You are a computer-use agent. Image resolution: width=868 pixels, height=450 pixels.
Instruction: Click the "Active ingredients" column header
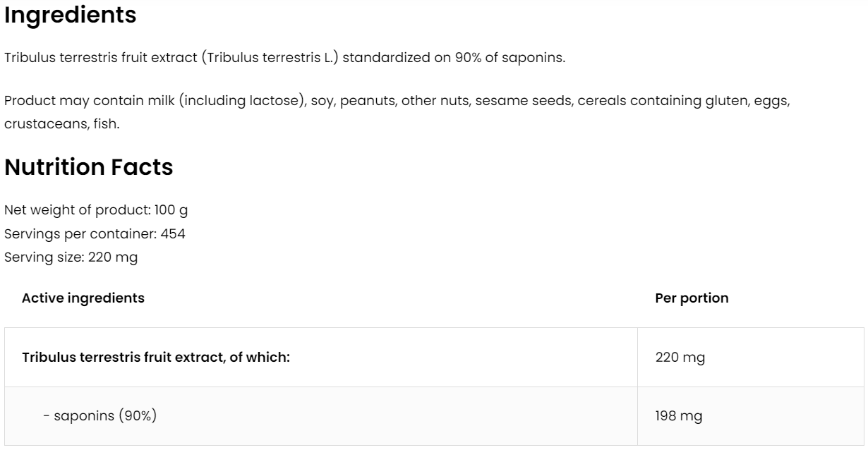[x=83, y=298]
